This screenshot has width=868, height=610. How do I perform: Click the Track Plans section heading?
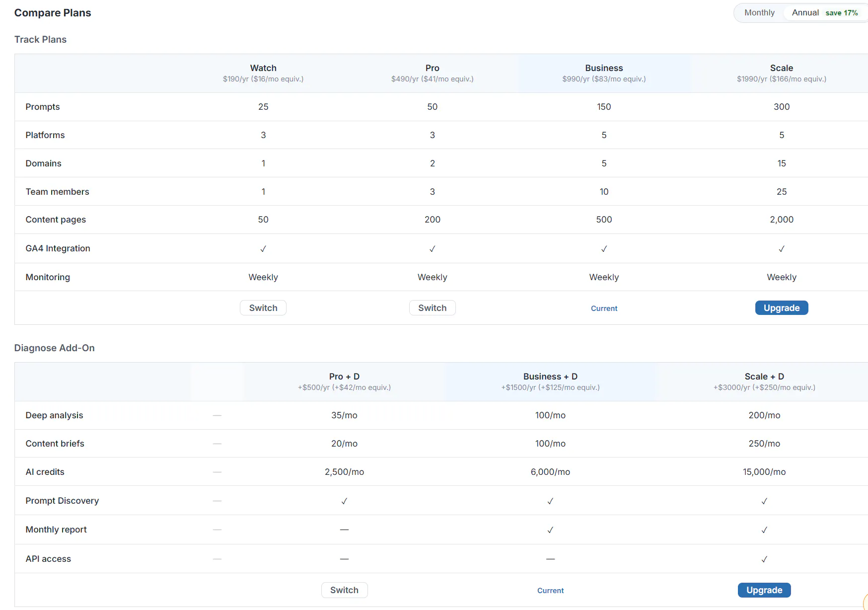point(40,40)
